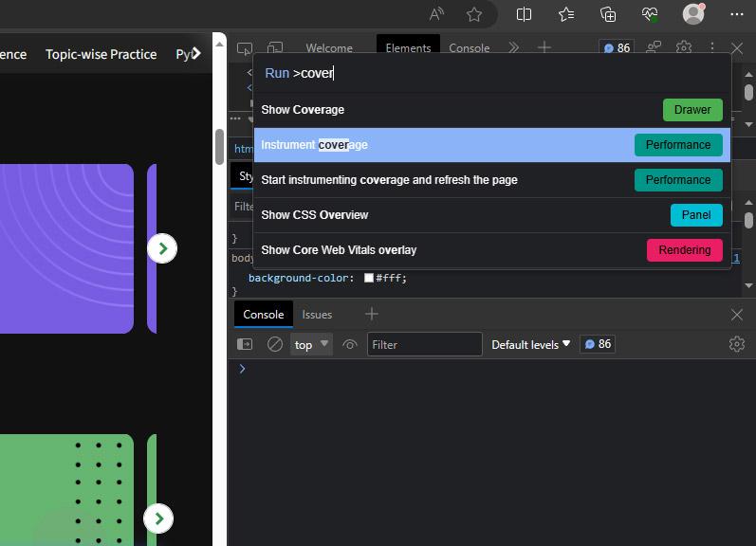The height and width of the screenshot is (546, 756).
Task: Open DevTools settings gear in top toolbar
Action: coord(684,47)
